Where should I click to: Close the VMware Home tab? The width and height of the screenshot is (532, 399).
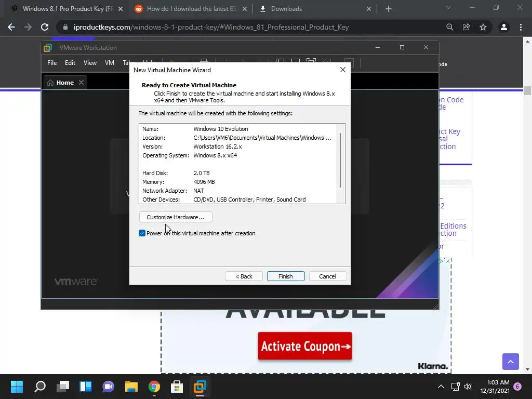pyautogui.click(x=81, y=82)
